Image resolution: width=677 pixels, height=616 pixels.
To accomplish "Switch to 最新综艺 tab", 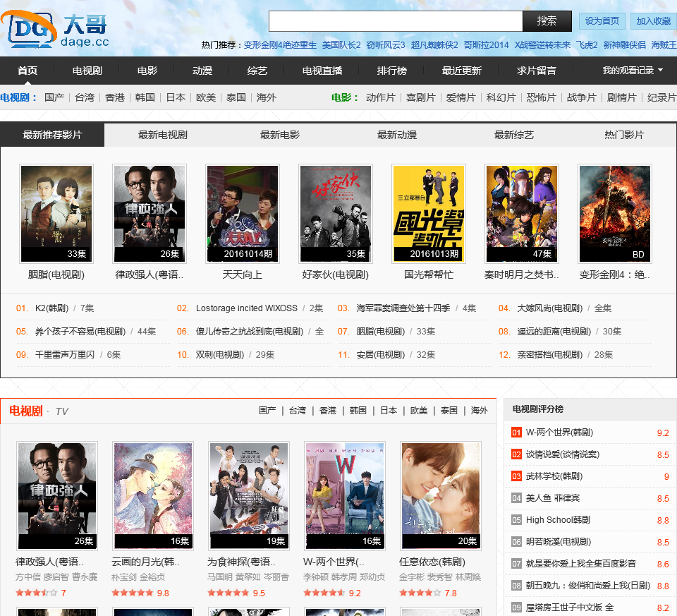I will [x=514, y=135].
